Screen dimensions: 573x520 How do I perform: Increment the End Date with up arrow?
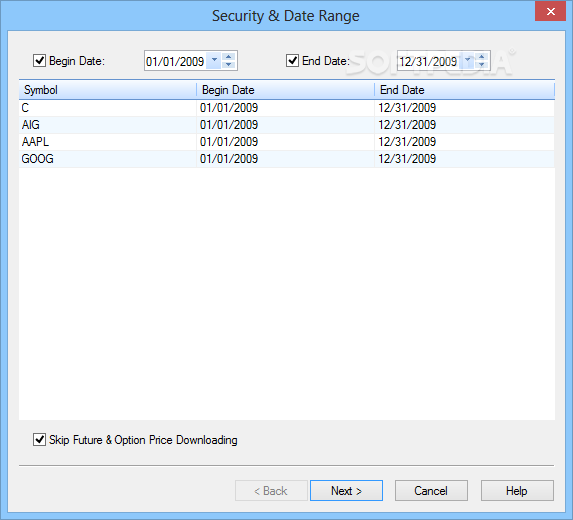(x=482, y=56)
